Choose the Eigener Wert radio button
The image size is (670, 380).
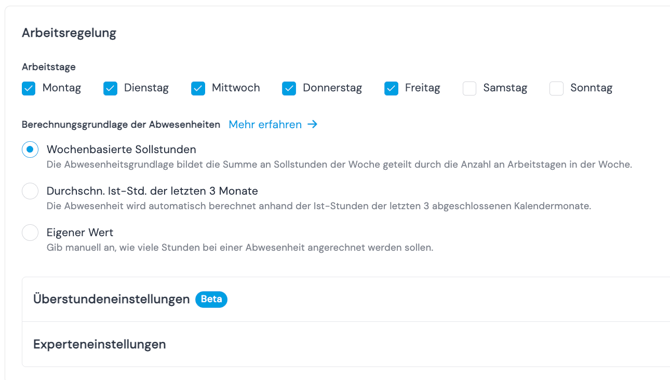pos(30,233)
